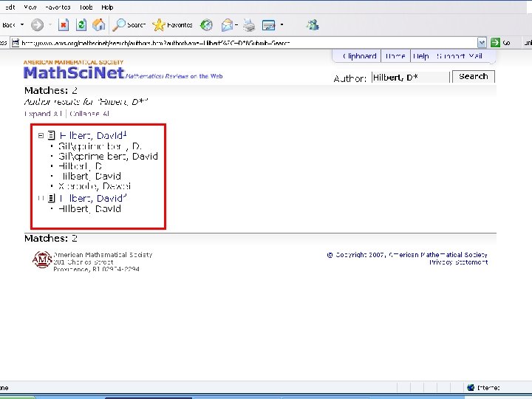The image size is (532, 399).
Task: Go to browser Home page icon
Action: tap(99, 25)
